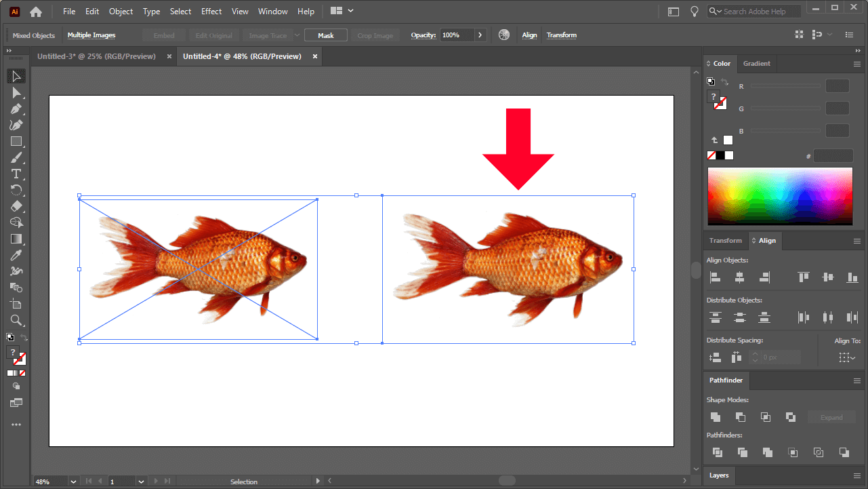Open the Illustrator Home screen
Image resolution: width=868 pixels, height=489 pixels.
click(35, 12)
